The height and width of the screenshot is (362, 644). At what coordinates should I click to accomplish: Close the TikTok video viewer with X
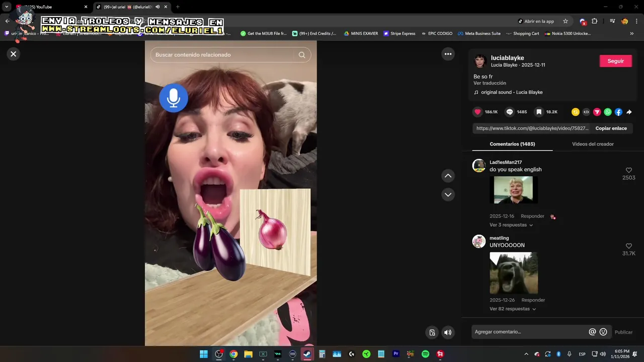coord(14,54)
